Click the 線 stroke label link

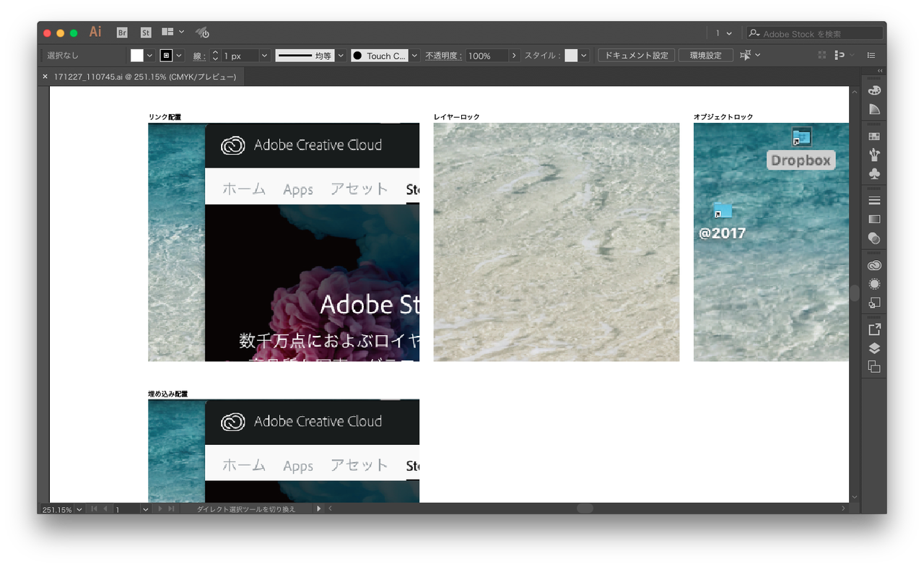199,56
